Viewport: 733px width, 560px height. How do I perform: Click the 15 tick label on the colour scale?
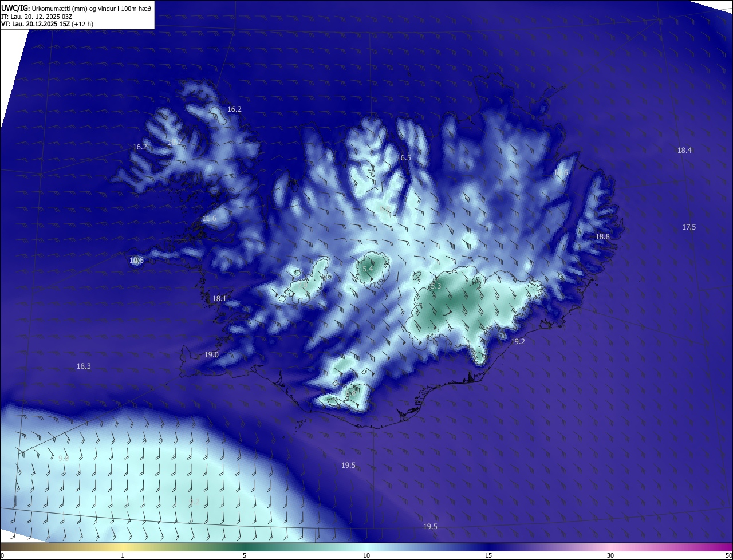point(488,555)
